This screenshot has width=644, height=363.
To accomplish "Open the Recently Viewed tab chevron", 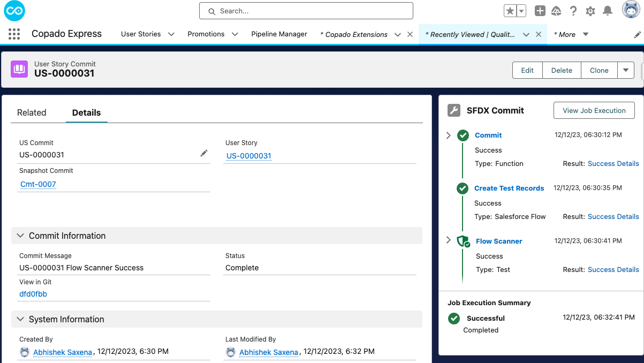I will [526, 34].
